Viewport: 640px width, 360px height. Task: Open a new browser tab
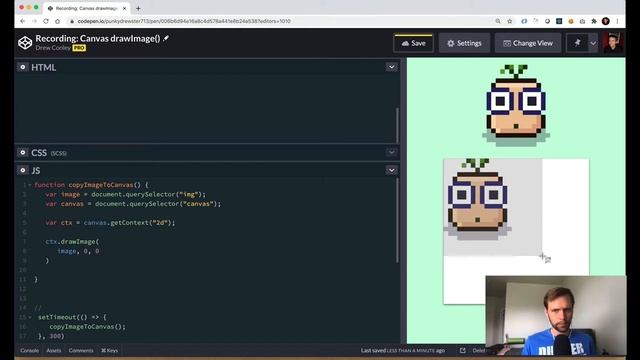(x=138, y=8)
